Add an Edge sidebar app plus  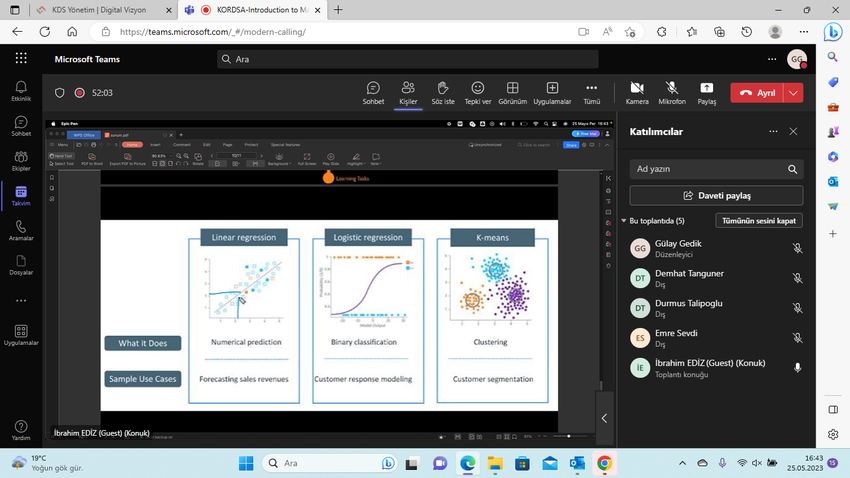point(833,234)
